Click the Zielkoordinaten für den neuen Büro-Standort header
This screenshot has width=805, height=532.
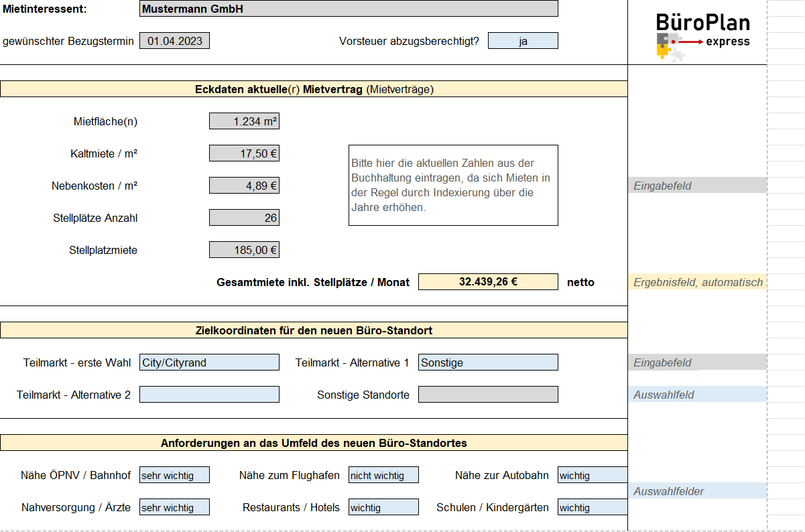[314, 330]
